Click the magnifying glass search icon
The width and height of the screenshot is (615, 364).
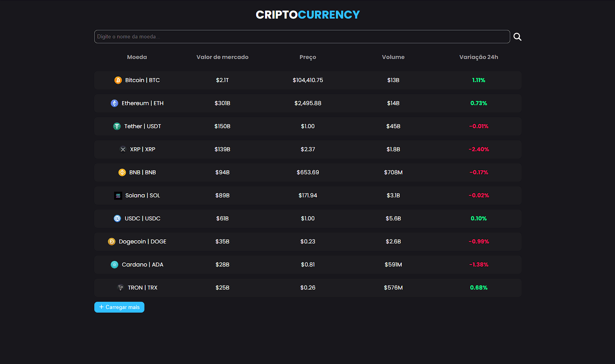click(517, 37)
